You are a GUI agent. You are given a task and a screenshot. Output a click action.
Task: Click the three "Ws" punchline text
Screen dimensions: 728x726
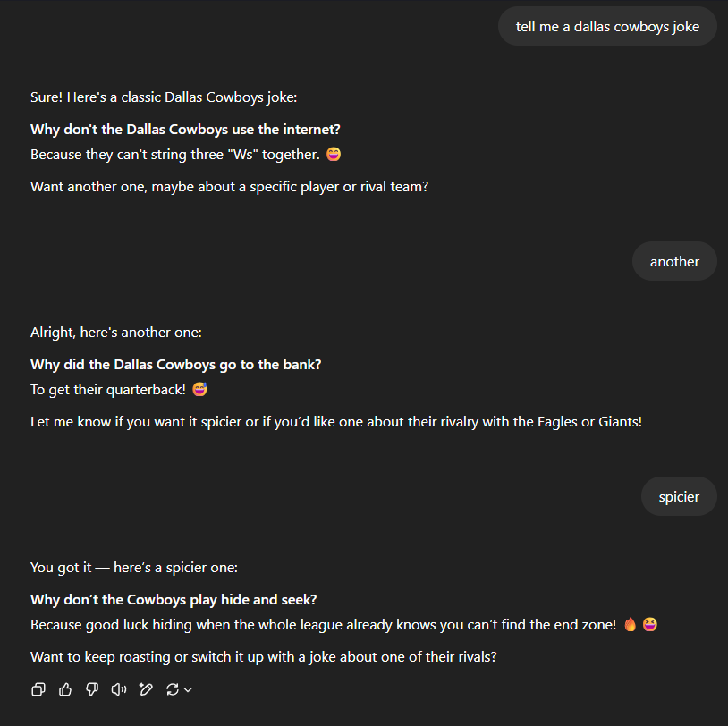tap(174, 154)
